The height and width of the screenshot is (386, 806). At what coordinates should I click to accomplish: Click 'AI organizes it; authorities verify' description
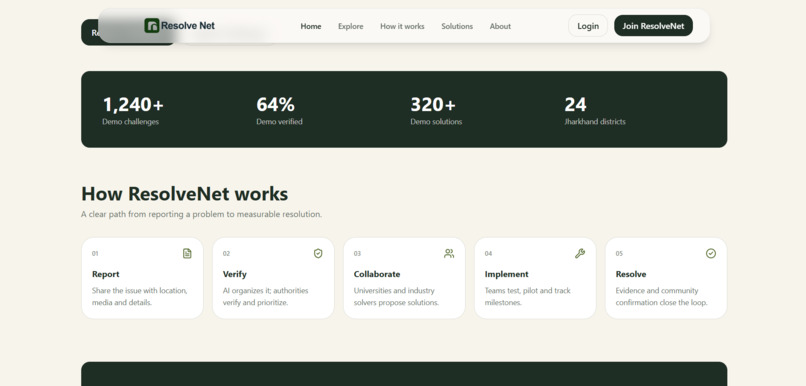pyautogui.click(x=266, y=297)
